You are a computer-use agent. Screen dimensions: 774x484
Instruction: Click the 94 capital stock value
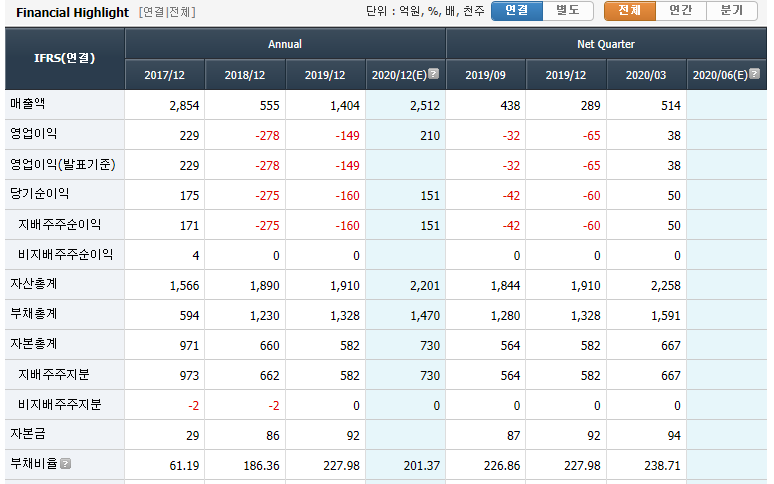pyautogui.click(x=674, y=436)
